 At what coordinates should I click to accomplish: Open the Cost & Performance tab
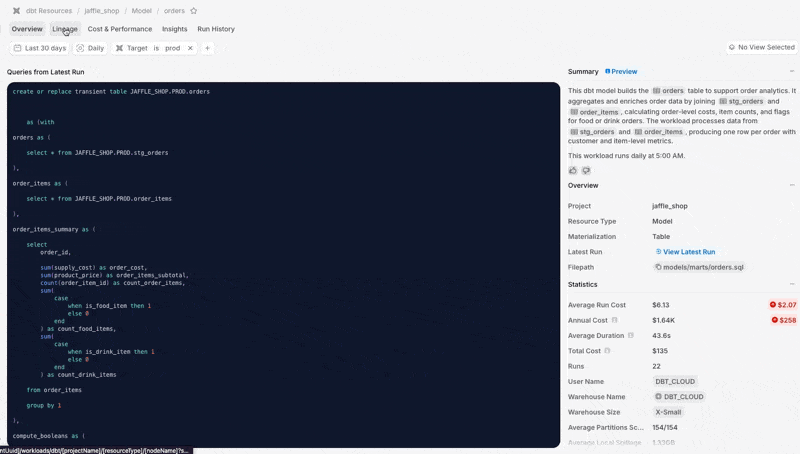[120, 29]
